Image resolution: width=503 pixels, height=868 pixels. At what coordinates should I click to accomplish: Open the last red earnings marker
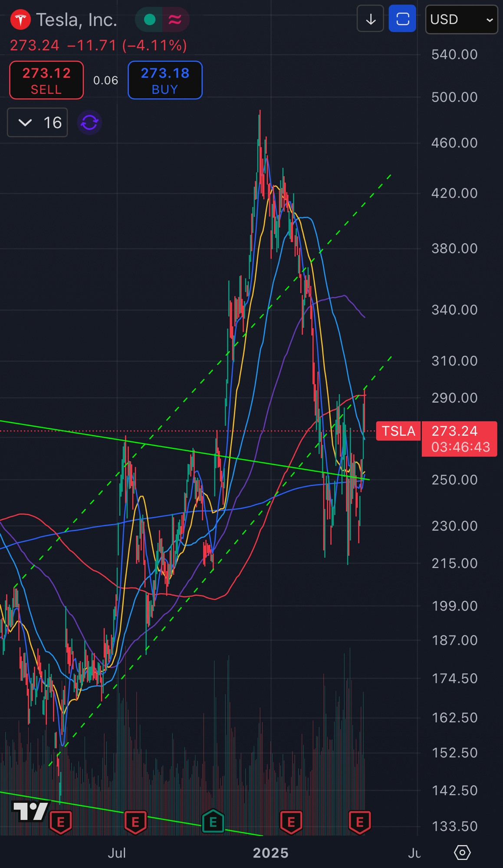(360, 822)
